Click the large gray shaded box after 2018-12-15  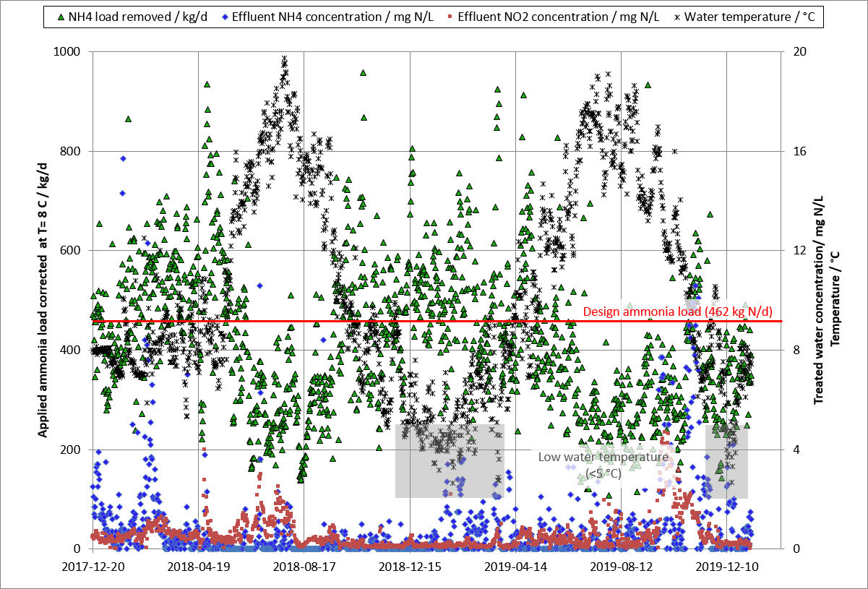(x=450, y=461)
